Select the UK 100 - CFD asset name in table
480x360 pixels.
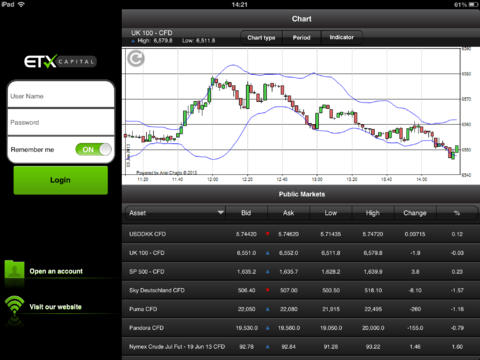147,253
